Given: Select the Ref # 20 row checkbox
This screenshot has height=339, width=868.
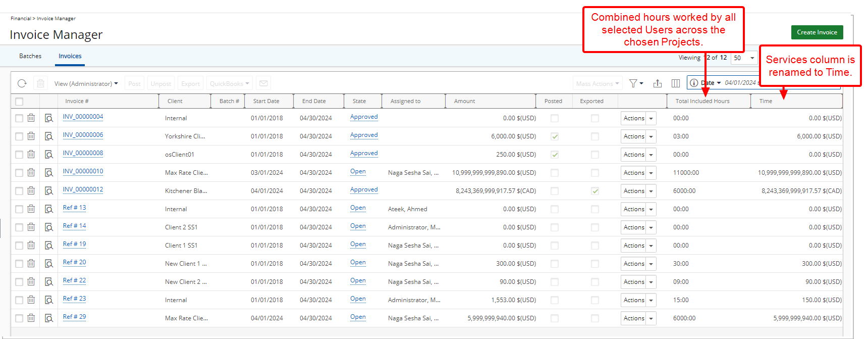Looking at the screenshot, I should [19, 264].
